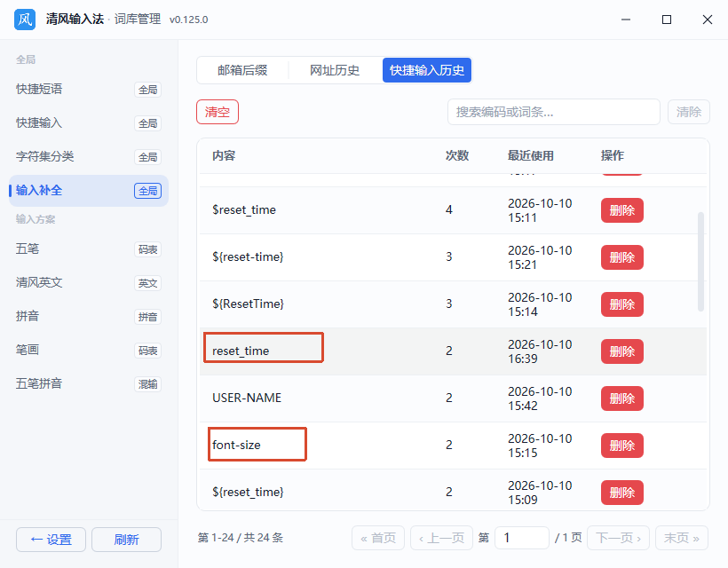Open the 拼音 input scheme
Image resolution: width=728 pixels, height=568 pixels.
pyautogui.click(x=89, y=317)
